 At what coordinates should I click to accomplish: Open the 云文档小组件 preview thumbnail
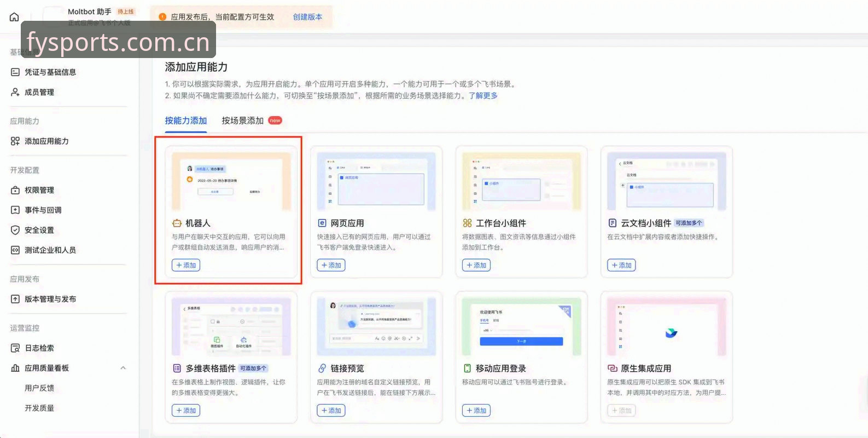pos(667,182)
